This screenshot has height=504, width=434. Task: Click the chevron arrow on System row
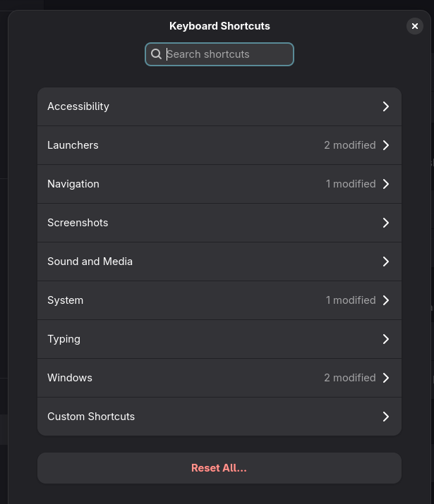tap(386, 300)
